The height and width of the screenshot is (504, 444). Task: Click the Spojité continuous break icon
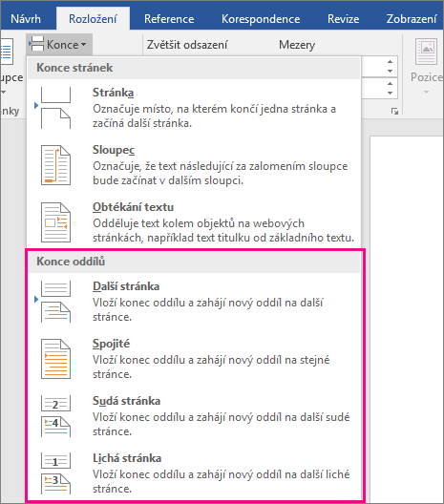(x=55, y=359)
